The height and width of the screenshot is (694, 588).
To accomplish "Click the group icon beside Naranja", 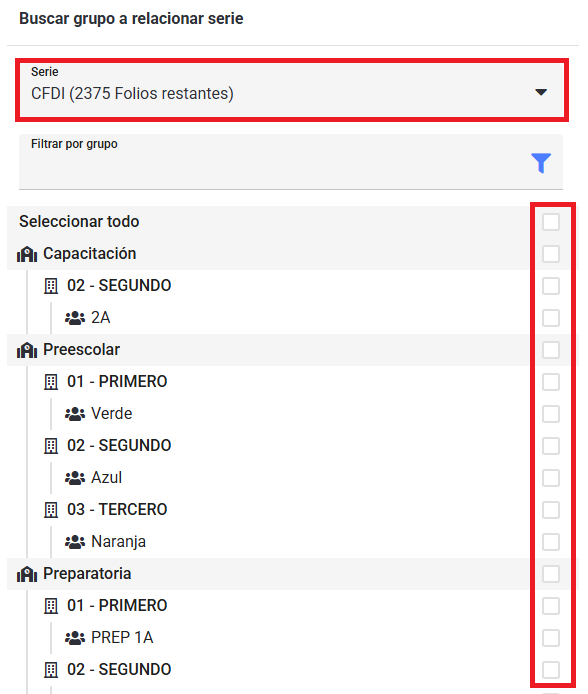I will coord(75,542).
